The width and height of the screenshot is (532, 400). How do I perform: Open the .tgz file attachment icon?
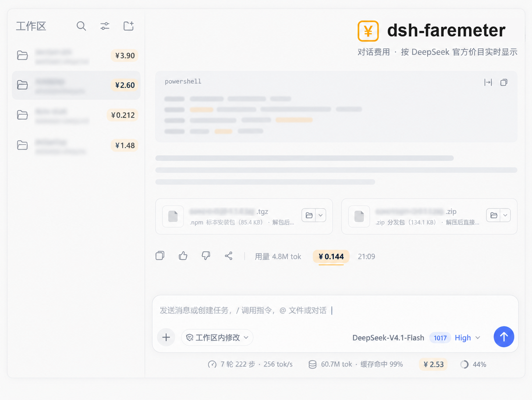(173, 216)
